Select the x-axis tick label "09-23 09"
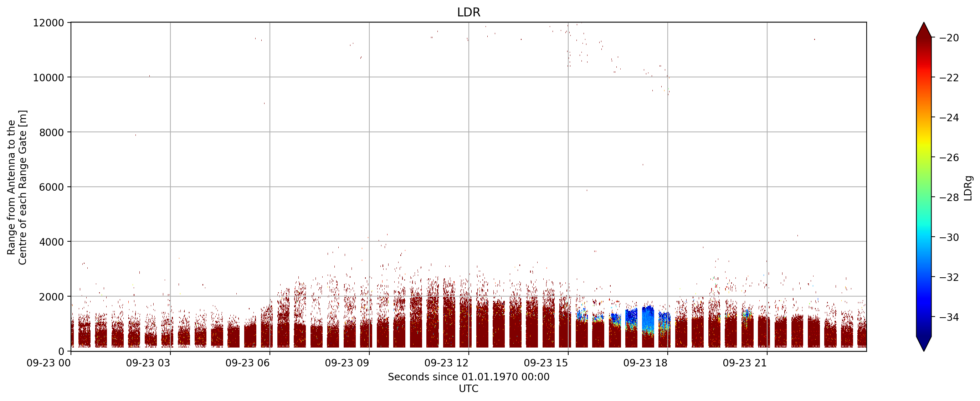The image size is (980, 401). pyautogui.click(x=347, y=363)
